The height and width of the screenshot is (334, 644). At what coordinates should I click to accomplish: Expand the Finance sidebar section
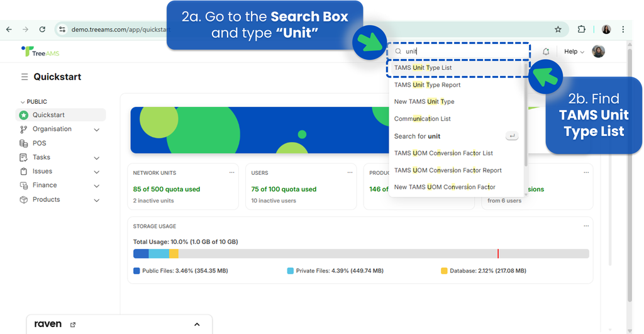pos(96,186)
